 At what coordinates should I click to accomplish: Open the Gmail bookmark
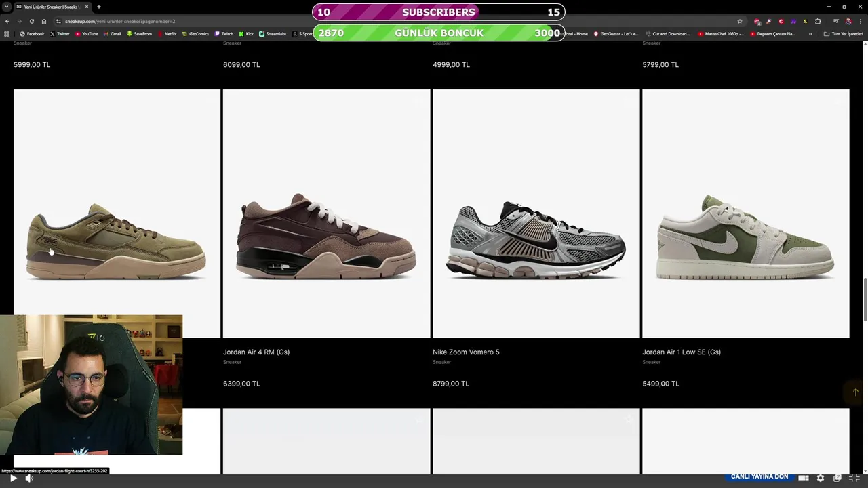pyautogui.click(x=113, y=33)
